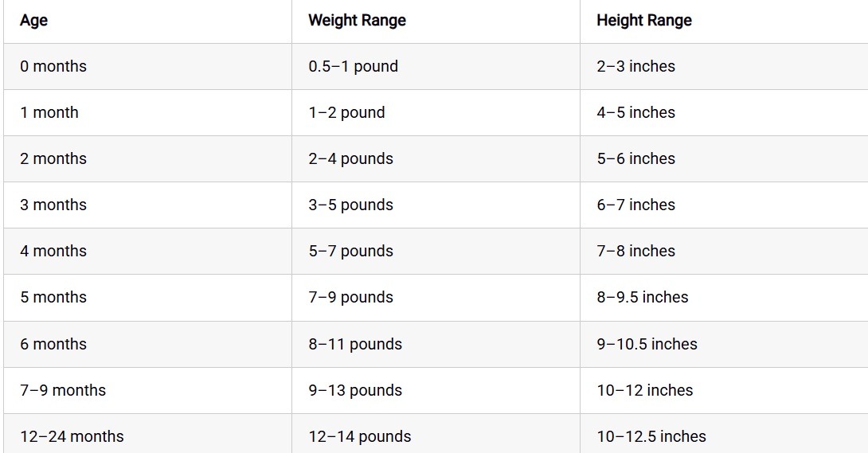Viewport: 868px width, 453px height.
Task: Select the "3–5 pounds" weight cell
Action: pyautogui.click(x=350, y=205)
